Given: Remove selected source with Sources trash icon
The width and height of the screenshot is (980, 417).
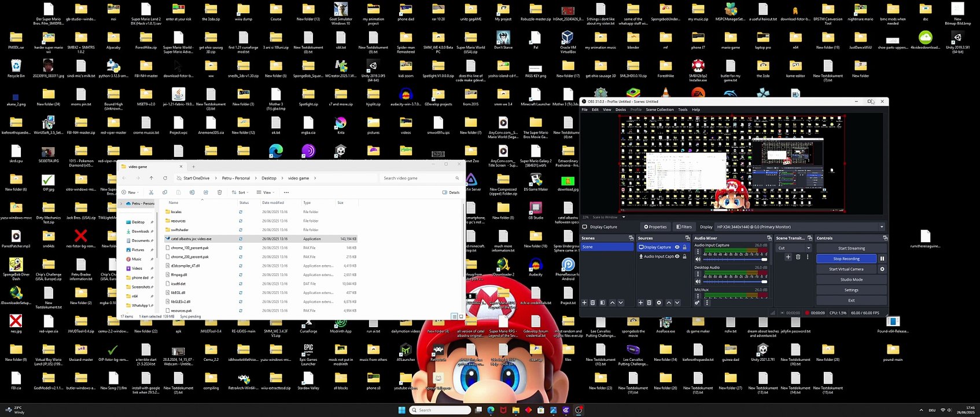Looking at the screenshot, I should tap(649, 302).
